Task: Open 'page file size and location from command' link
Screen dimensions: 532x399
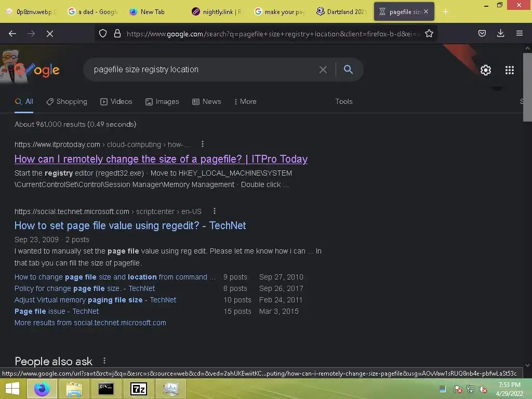Action: pos(115,277)
